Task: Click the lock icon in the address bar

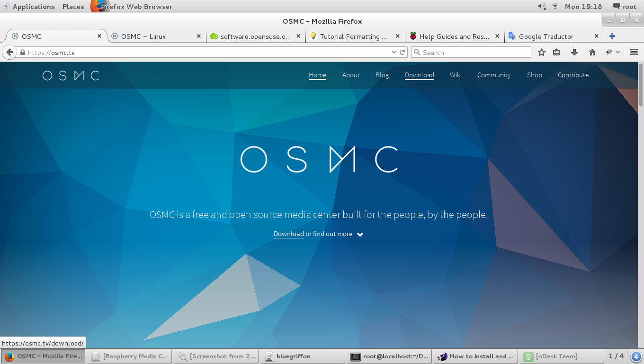Action: [22, 53]
